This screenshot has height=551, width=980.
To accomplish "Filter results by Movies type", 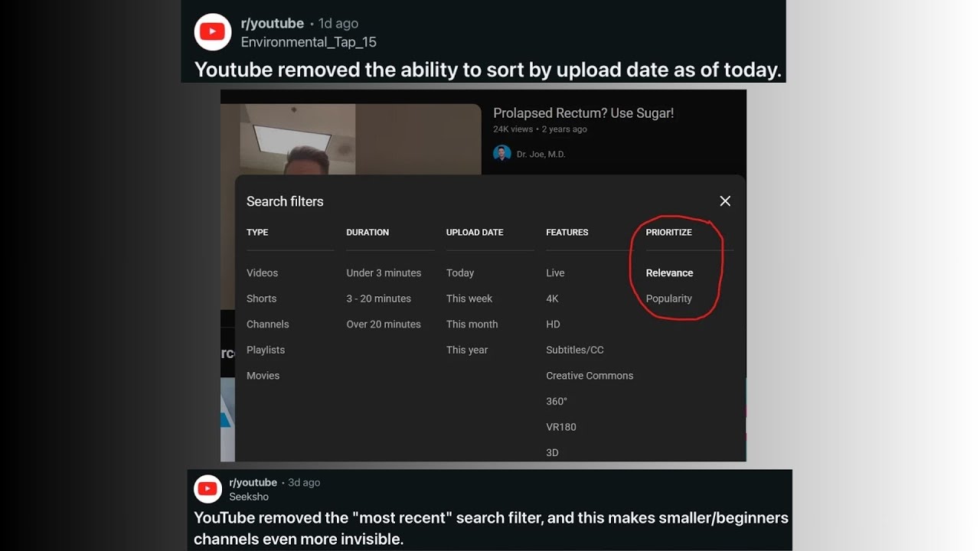I will [x=263, y=376].
